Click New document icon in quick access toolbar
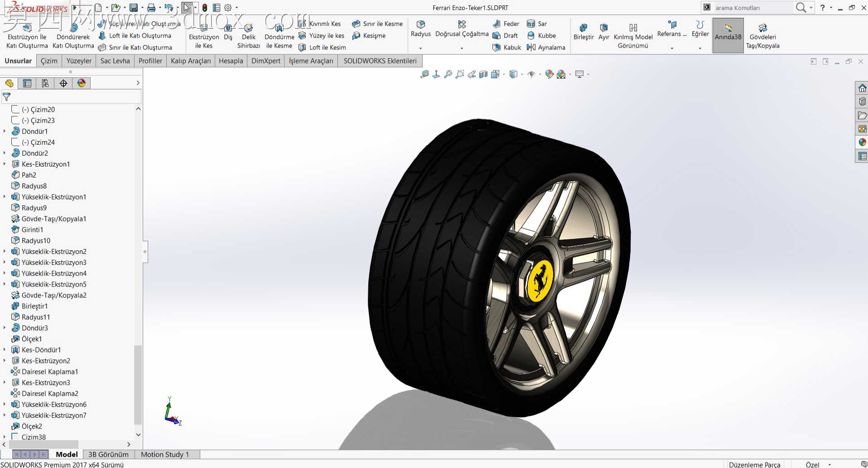This screenshot has width=868, height=468. pyautogui.click(x=98, y=8)
